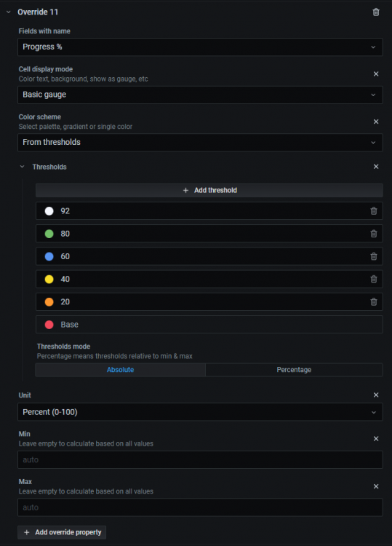
Task: Remove the Max property
Action: click(x=376, y=486)
